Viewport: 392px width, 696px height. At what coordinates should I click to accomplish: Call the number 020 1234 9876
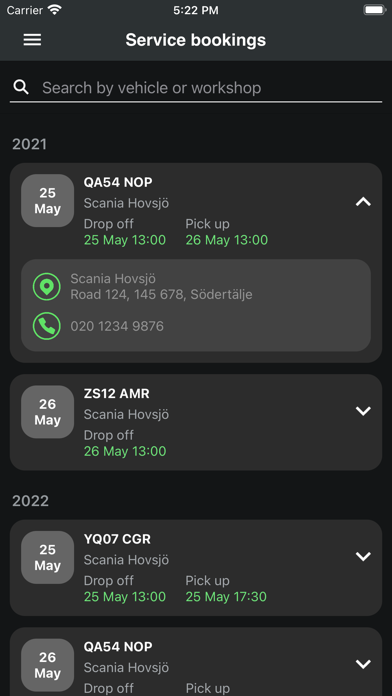pyautogui.click(x=117, y=326)
